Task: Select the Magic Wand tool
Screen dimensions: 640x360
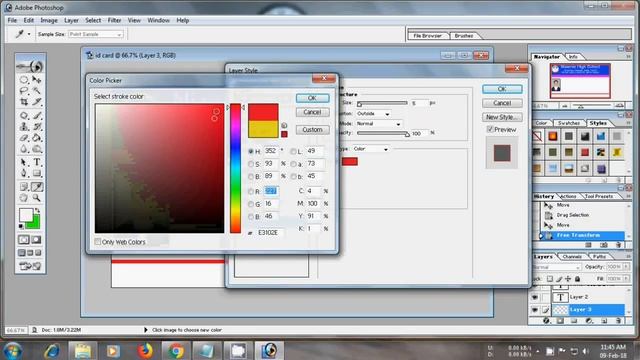Action: (36, 90)
